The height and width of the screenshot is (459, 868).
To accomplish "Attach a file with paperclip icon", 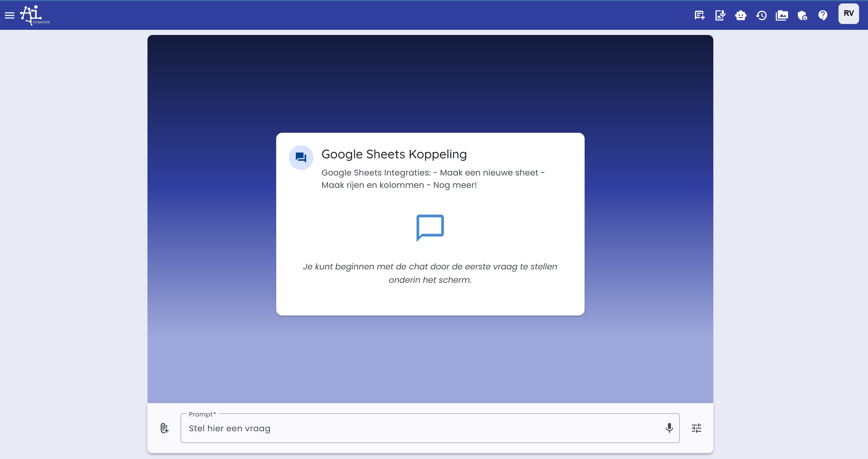I will [164, 428].
